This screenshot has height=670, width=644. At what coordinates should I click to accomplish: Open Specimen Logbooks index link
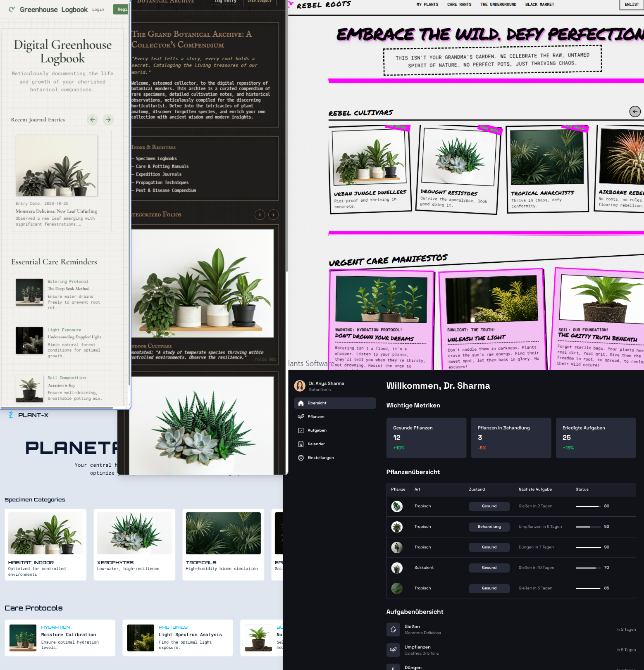(x=156, y=159)
